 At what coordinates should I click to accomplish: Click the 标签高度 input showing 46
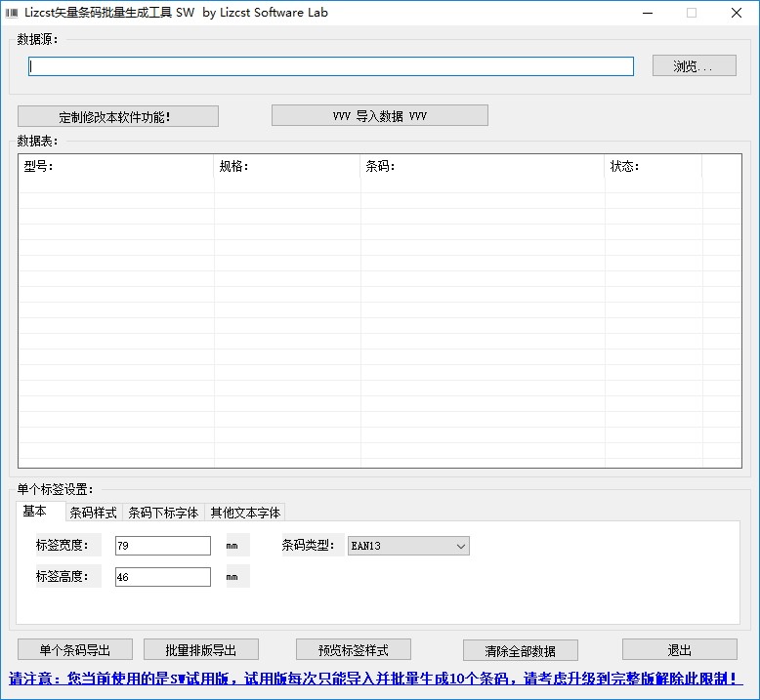[x=163, y=577]
